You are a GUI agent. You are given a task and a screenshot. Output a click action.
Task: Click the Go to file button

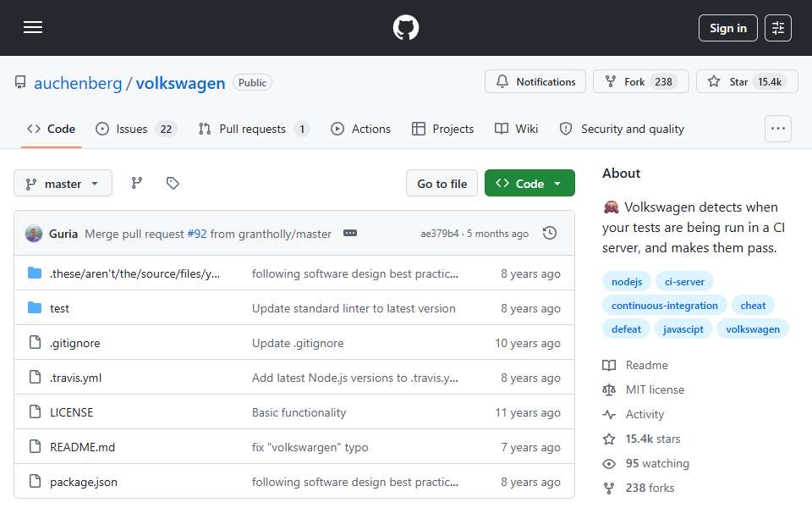(x=442, y=184)
